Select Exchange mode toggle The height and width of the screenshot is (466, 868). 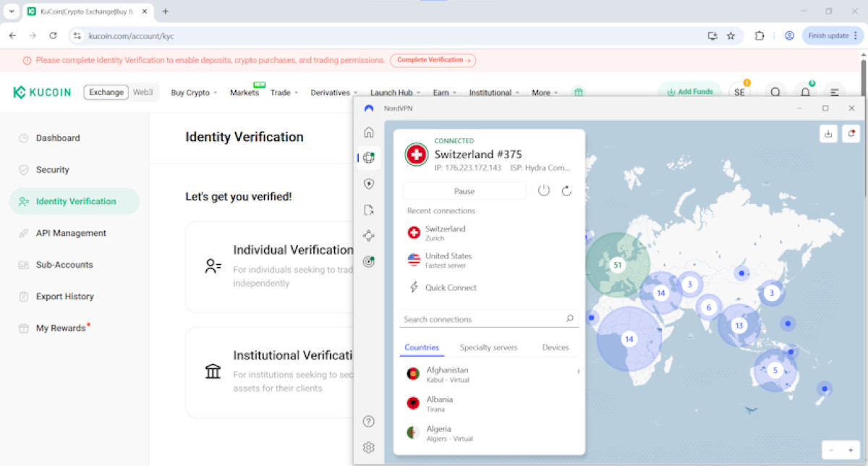point(106,92)
